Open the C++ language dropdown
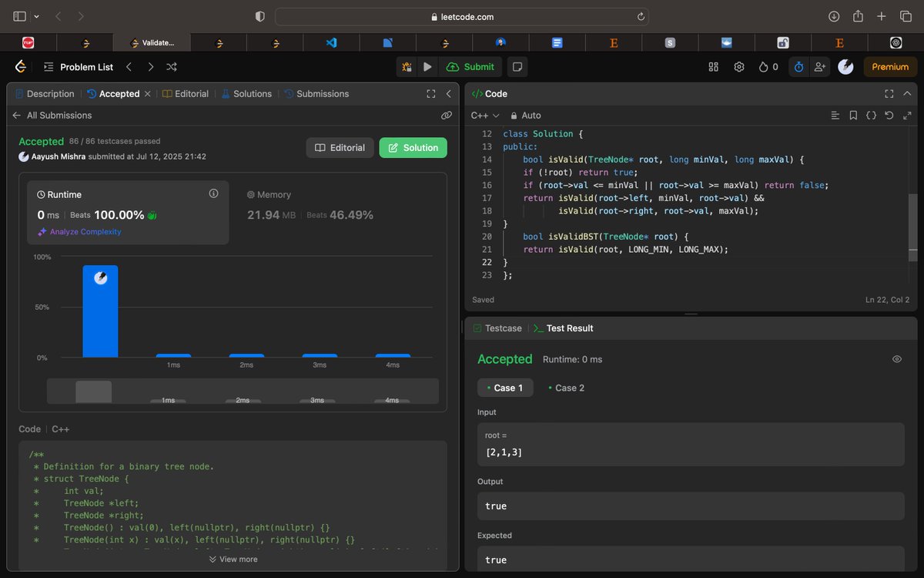 [485, 116]
